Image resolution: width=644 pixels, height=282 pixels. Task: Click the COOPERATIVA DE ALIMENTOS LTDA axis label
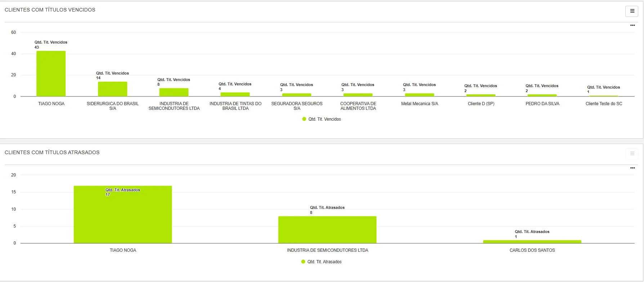pyautogui.click(x=358, y=106)
